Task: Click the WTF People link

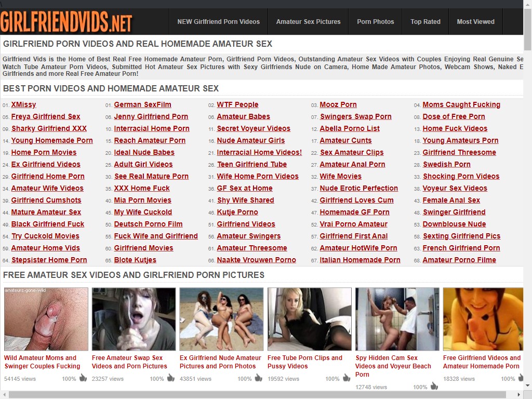Action: tap(237, 104)
